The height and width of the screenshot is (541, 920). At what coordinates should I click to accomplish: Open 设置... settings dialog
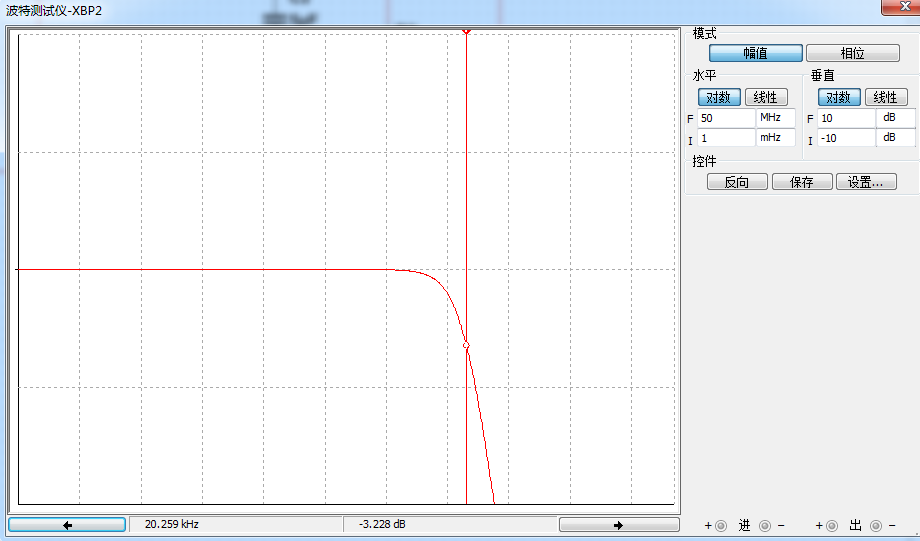tap(866, 182)
